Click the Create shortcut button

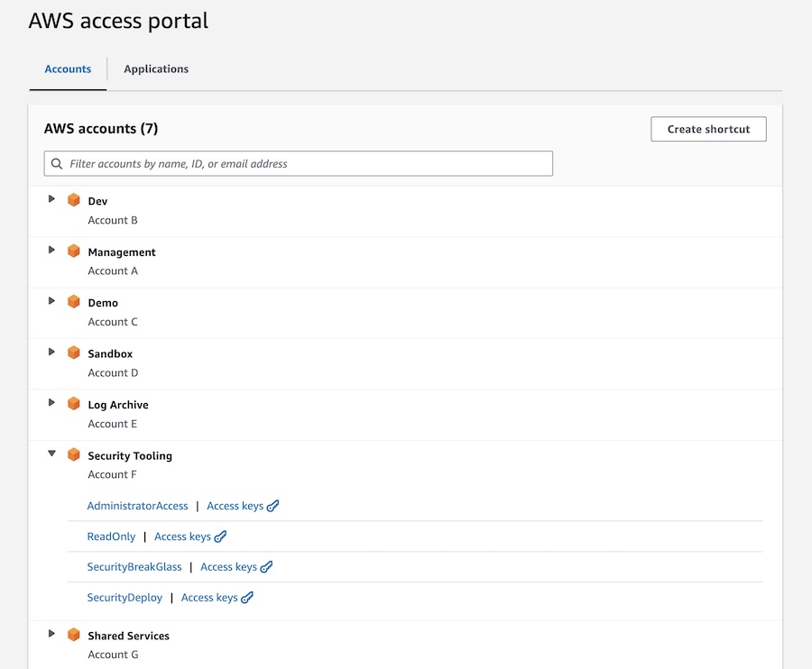pos(708,129)
